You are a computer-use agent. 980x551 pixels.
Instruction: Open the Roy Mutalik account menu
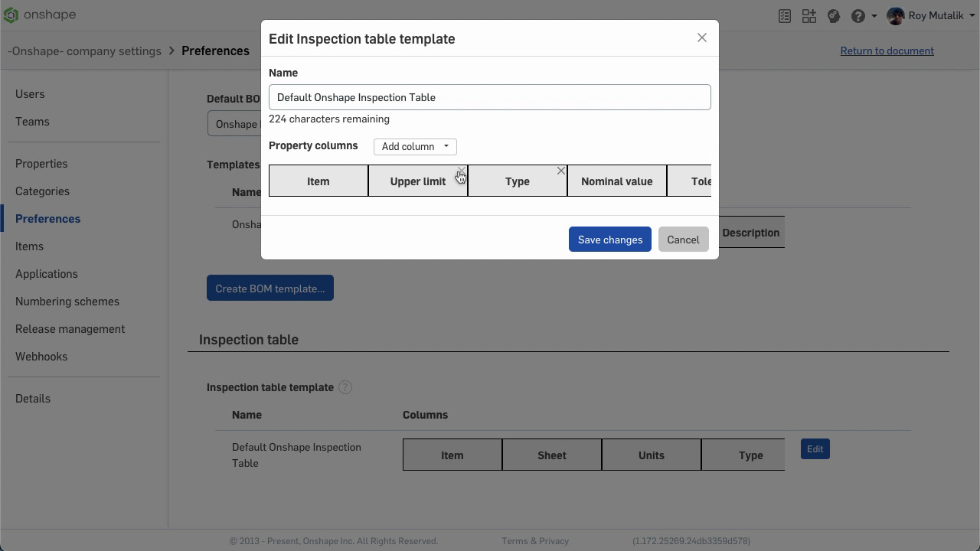coord(929,16)
